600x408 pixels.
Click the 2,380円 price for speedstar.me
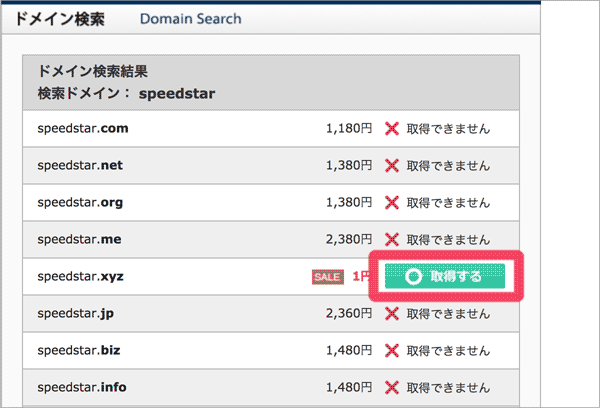pos(349,240)
